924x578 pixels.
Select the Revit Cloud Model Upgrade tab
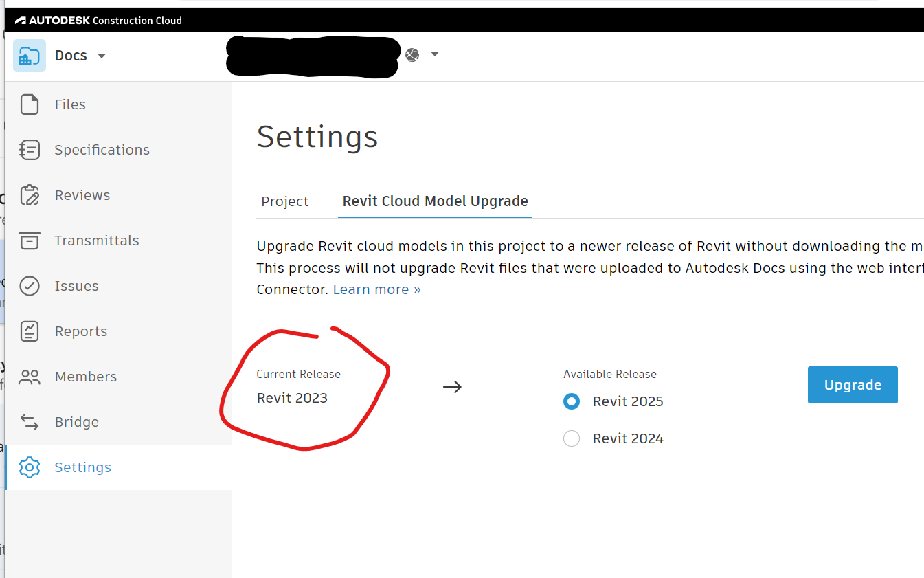tap(435, 201)
